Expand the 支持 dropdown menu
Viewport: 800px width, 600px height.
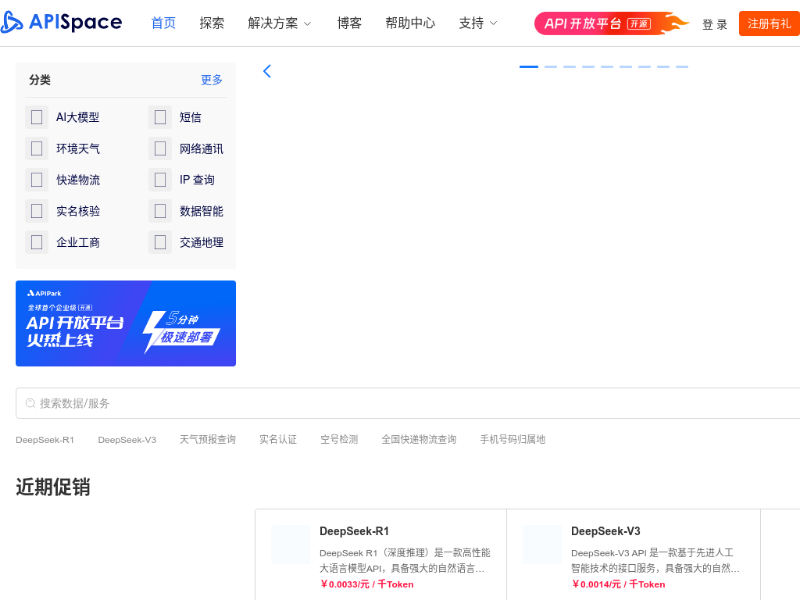coord(478,23)
